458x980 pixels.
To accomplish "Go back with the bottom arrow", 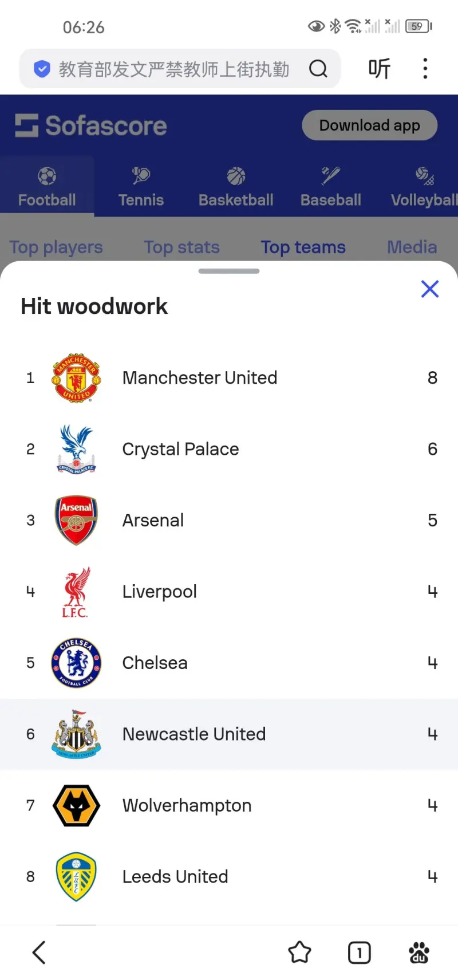I will tap(39, 953).
